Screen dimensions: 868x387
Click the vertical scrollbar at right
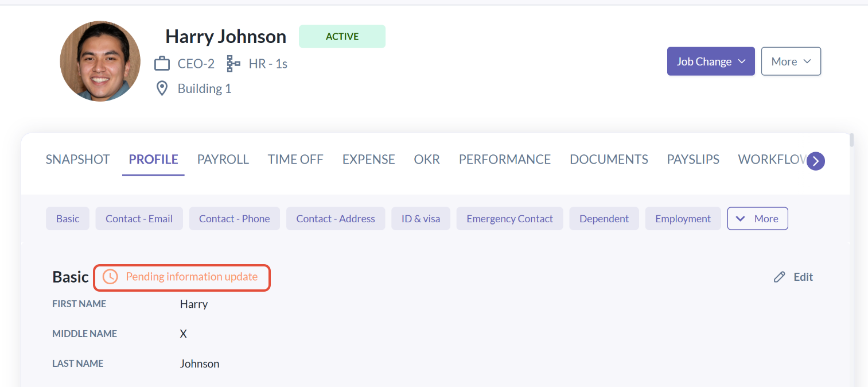[851, 140]
